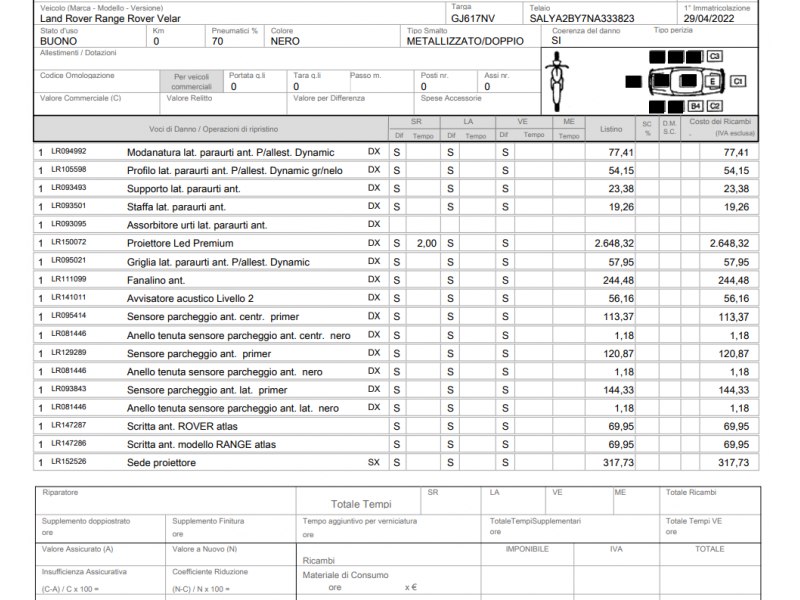This screenshot has width=800, height=600.
Task: Click Griglia lat. paraurti ant. description
Action: click(x=218, y=262)
